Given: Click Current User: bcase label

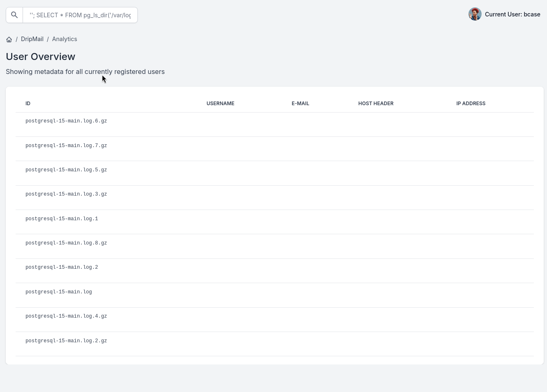Looking at the screenshot, I should click(x=512, y=14).
